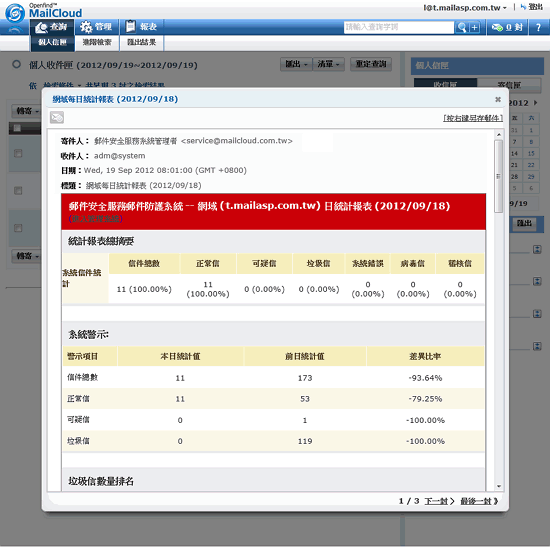Click the 173 previous-day total value
The image size is (550, 547).
click(305, 378)
